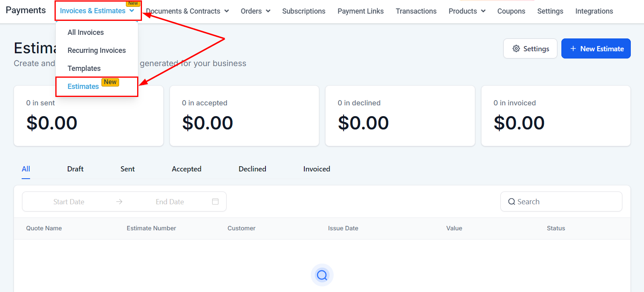Expand the Orders dropdown menu
The height and width of the screenshot is (292, 644).
(x=255, y=11)
